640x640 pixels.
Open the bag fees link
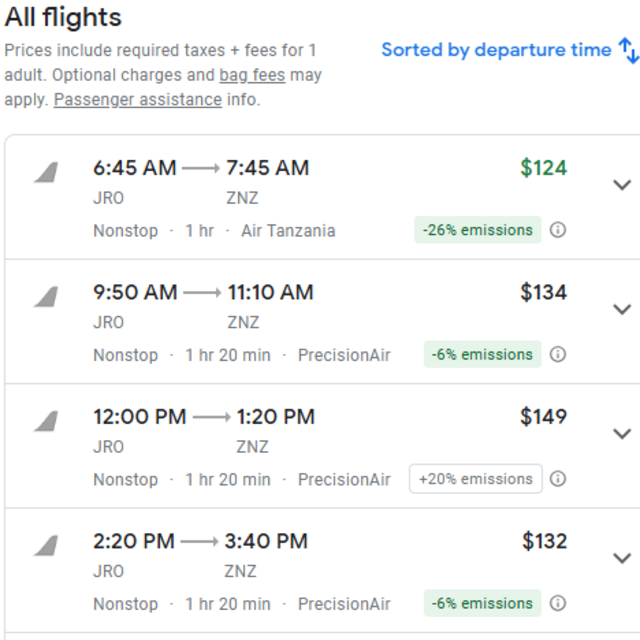click(252, 75)
